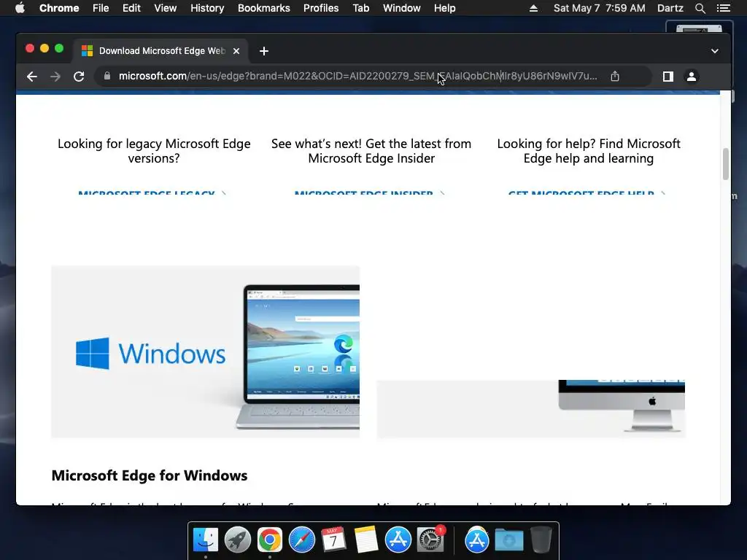Open the Downloads folder in the Dock
The image size is (747, 560).
click(508, 540)
